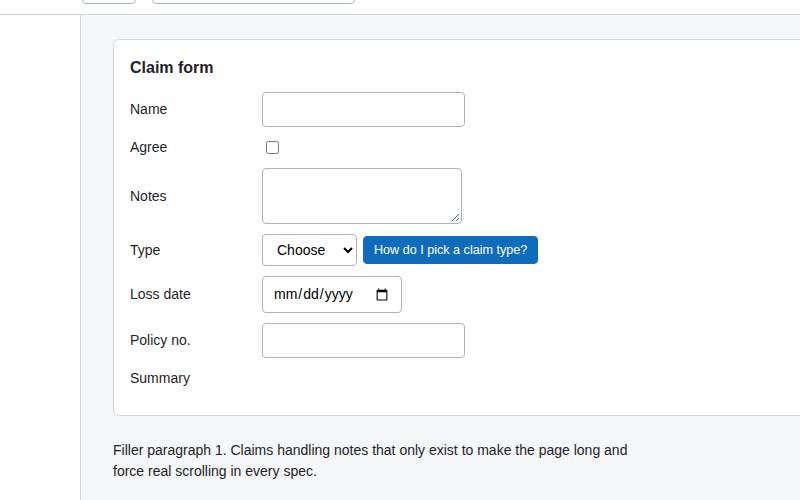Click "How do I pick a claim type?" button

450,250
